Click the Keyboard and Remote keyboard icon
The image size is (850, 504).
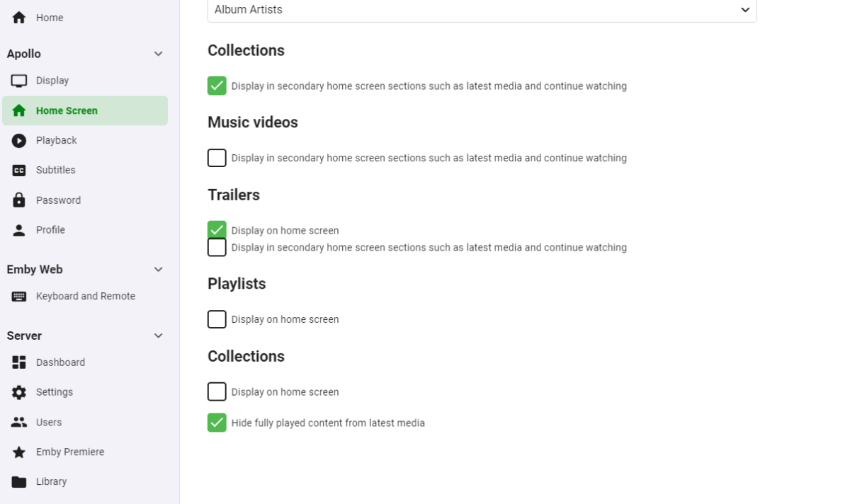click(19, 297)
